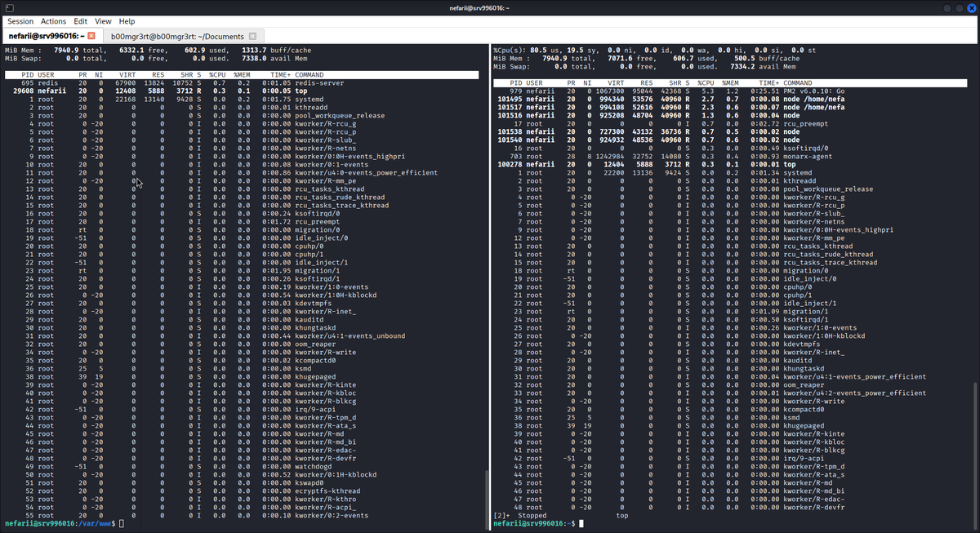This screenshot has height=533, width=980.
Task: Click the TIME+ column header in the left pane
Action: (x=281, y=75)
